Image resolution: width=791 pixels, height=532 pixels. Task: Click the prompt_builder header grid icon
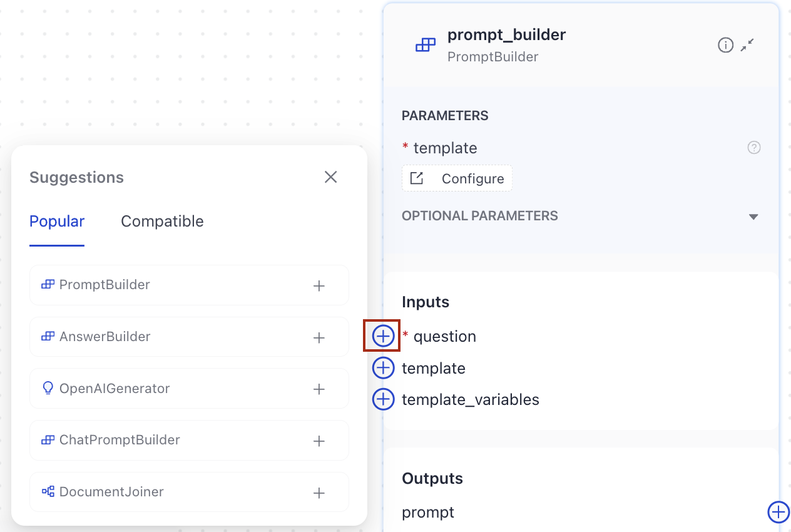pos(426,44)
